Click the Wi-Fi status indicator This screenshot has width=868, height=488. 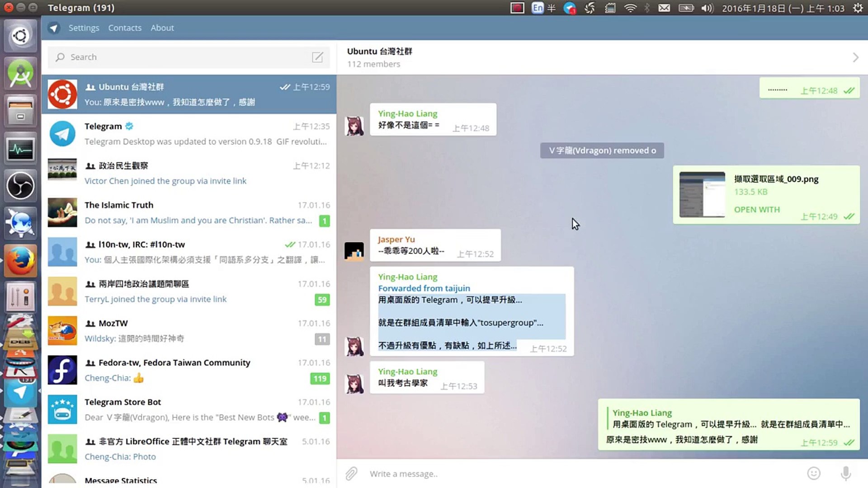(x=630, y=8)
